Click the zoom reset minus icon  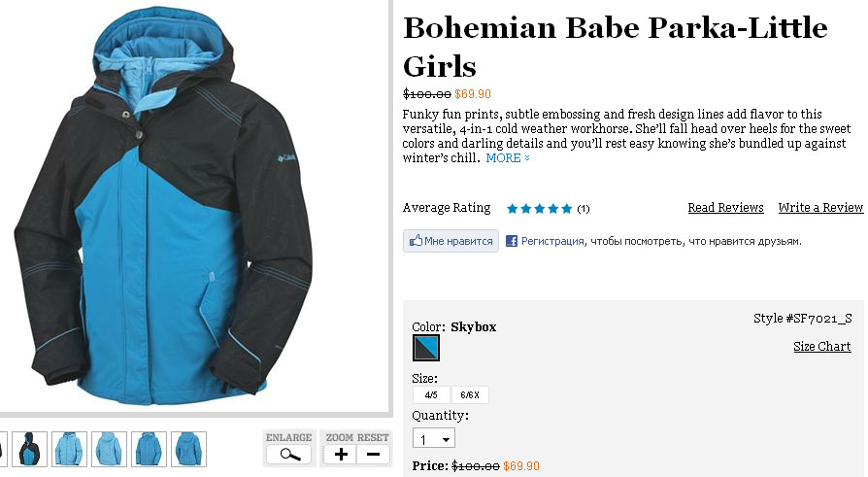373,454
